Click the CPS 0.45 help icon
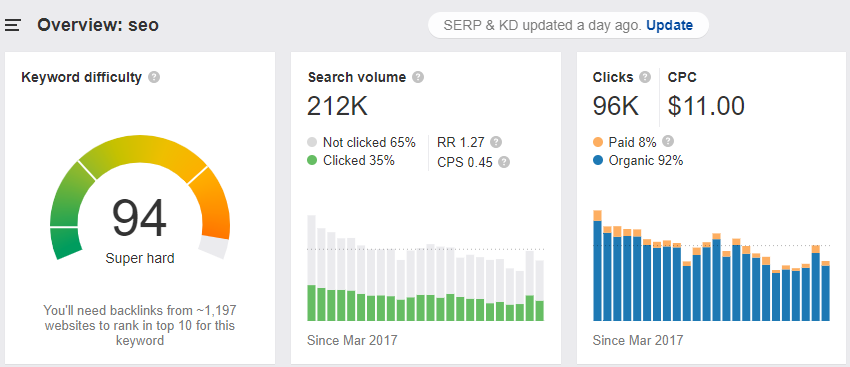This screenshot has height=367, width=850. tap(504, 162)
